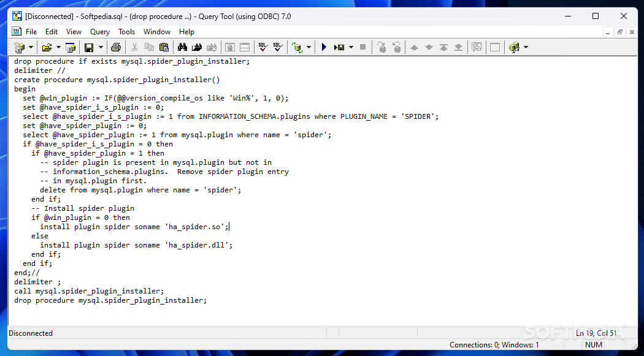
Task: Click the commit transaction cylinder icon
Action: [382, 47]
